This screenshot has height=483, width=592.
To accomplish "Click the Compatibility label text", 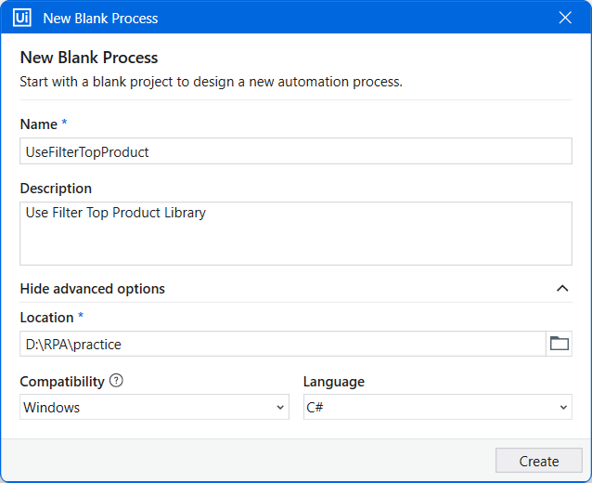I will click(62, 381).
